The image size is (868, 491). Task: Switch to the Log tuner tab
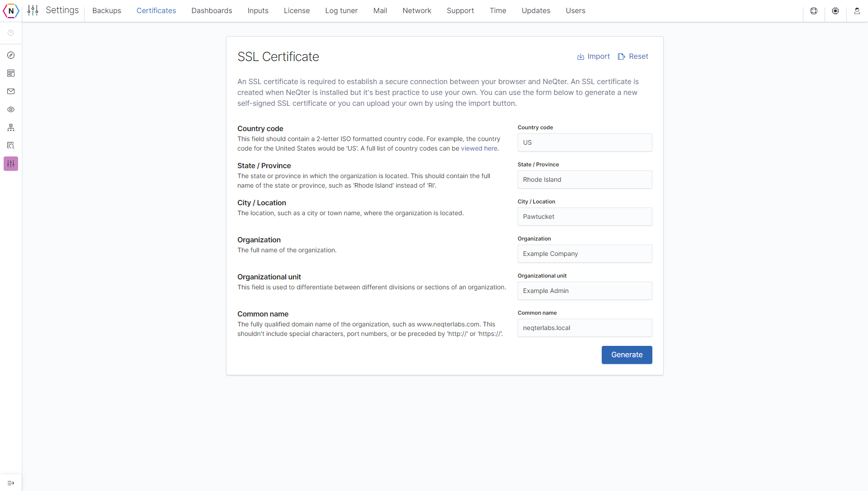point(341,10)
